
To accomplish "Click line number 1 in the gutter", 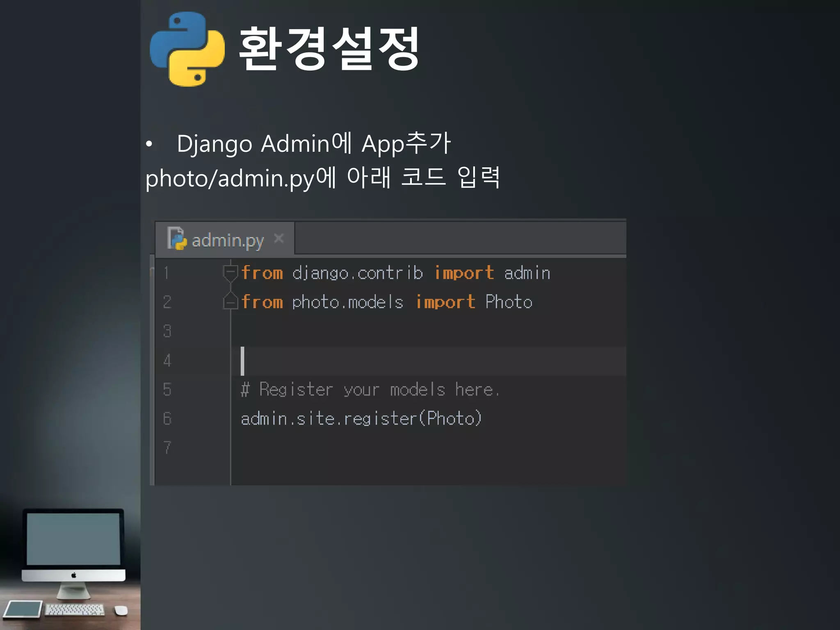I will (166, 273).
